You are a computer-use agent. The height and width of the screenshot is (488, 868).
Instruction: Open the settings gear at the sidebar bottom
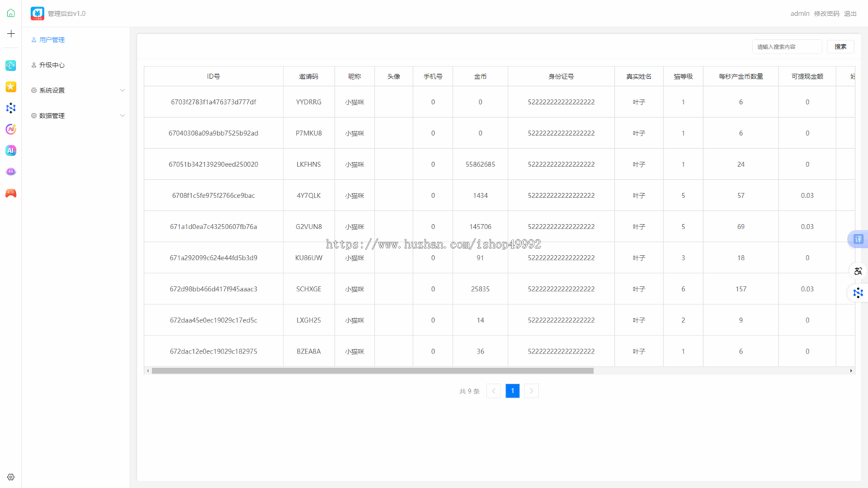coord(11,477)
